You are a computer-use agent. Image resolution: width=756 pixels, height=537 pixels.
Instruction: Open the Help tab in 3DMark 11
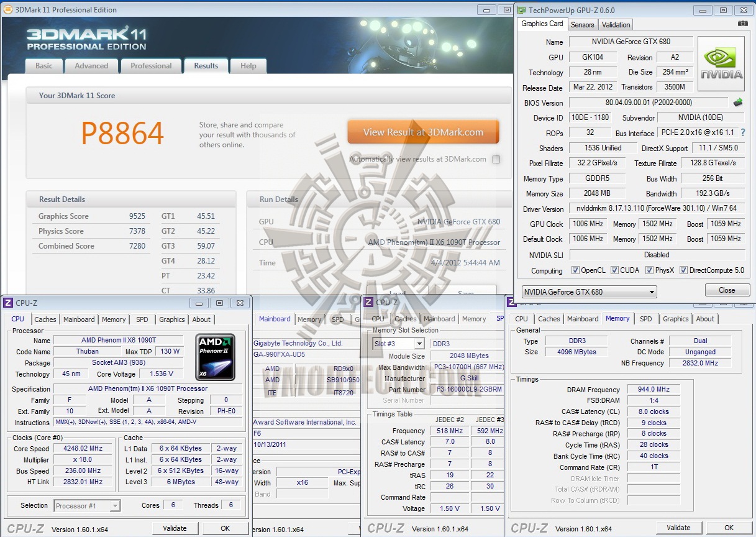(x=248, y=66)
